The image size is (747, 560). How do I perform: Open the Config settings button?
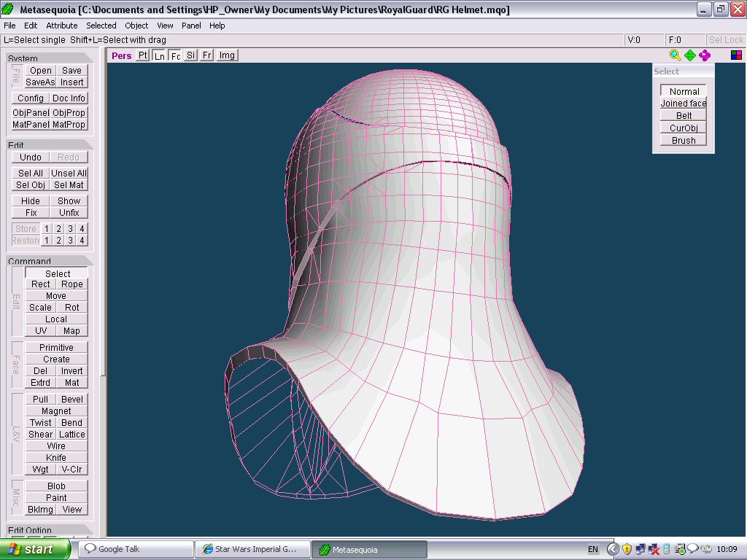pyautogui.click(x=31, y=98)
